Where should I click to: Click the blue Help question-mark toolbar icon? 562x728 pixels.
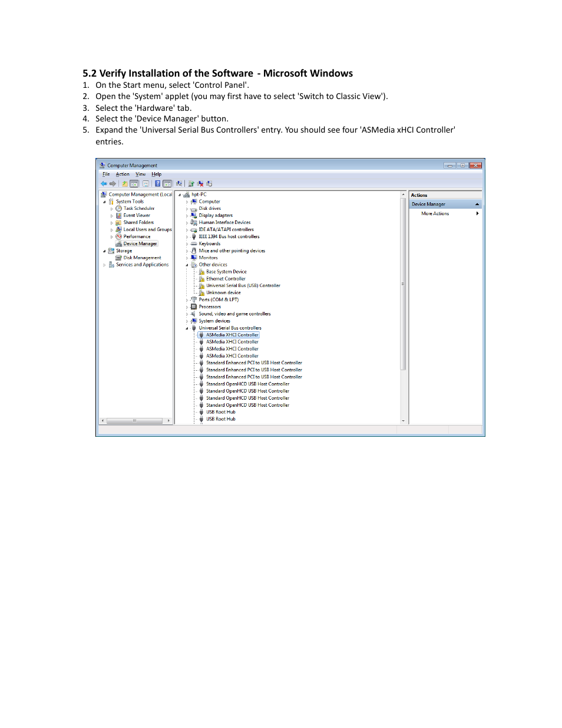pyautogui.click(x=158, y=183)
